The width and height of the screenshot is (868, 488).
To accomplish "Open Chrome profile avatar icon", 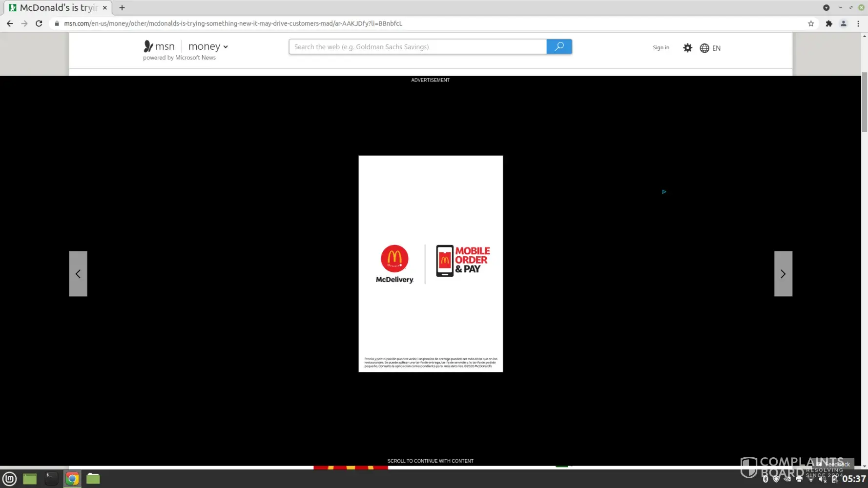I will (843, 23).
